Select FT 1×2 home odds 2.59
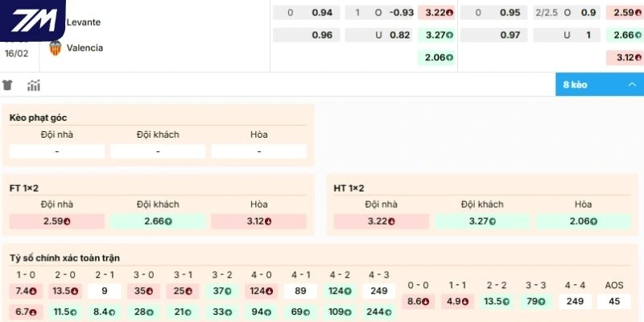 click(57, 221)
